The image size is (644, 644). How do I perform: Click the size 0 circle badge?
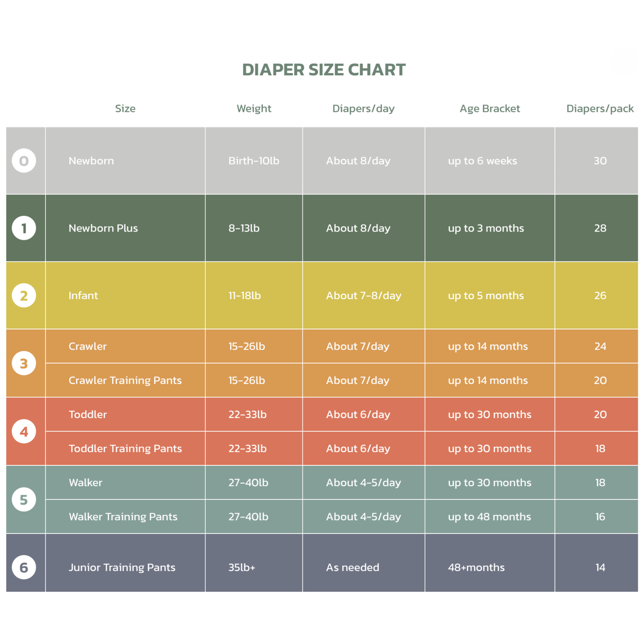coord(24,161)
